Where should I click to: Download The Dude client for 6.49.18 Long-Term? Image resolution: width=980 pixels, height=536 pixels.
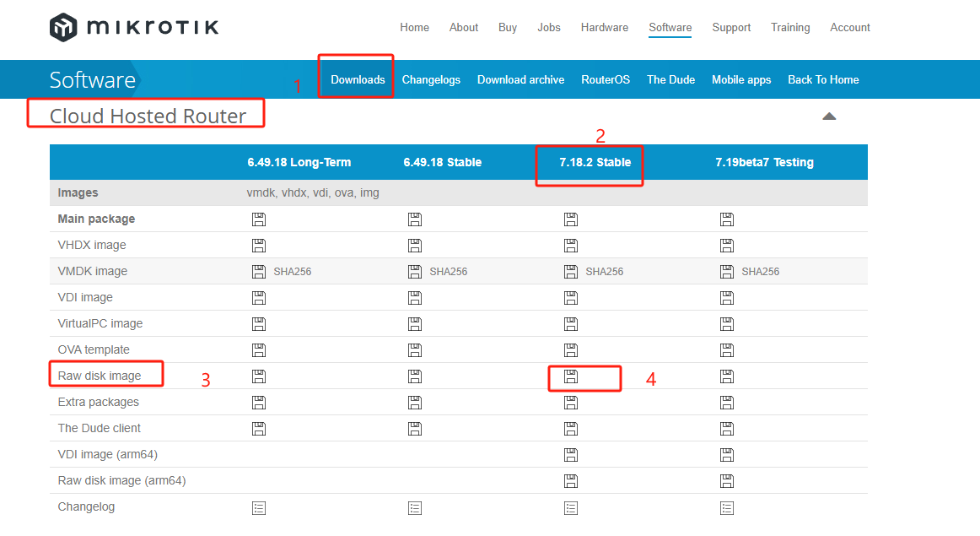click(259, 429)
